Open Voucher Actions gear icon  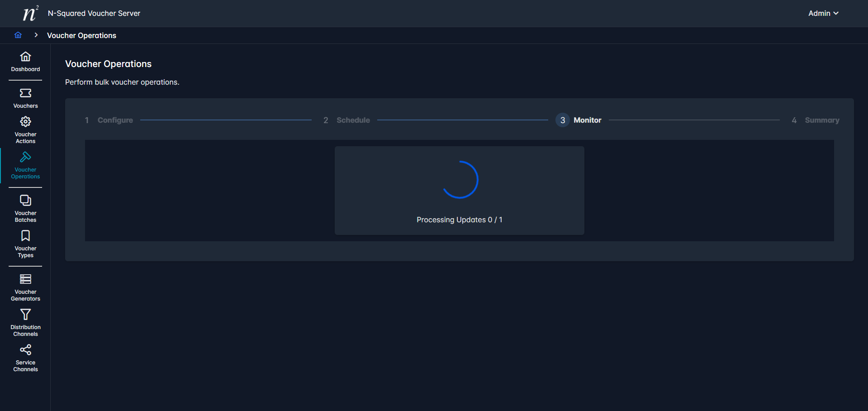(x=25, y=122)
